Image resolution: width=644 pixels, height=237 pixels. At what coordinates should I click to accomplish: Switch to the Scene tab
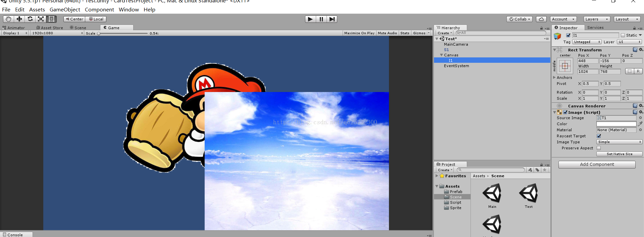tap(78, 28)
